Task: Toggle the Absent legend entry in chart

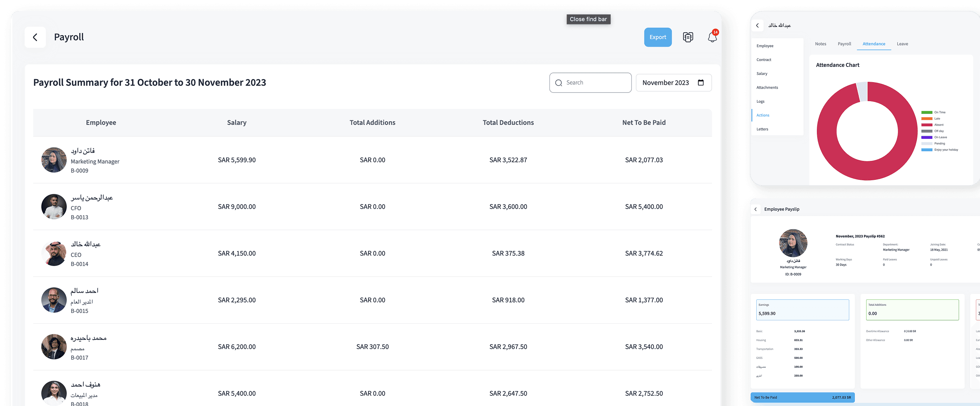Action: coord(938,125)
